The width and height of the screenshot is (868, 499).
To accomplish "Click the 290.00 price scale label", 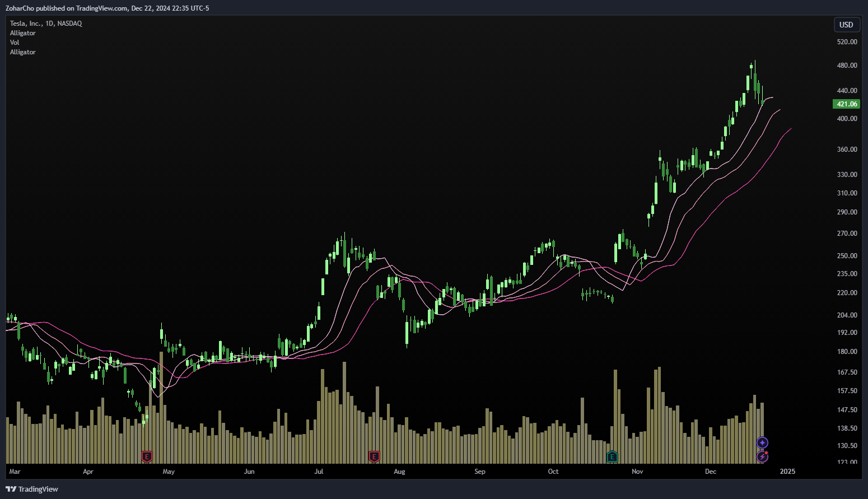I will point(847,212).
